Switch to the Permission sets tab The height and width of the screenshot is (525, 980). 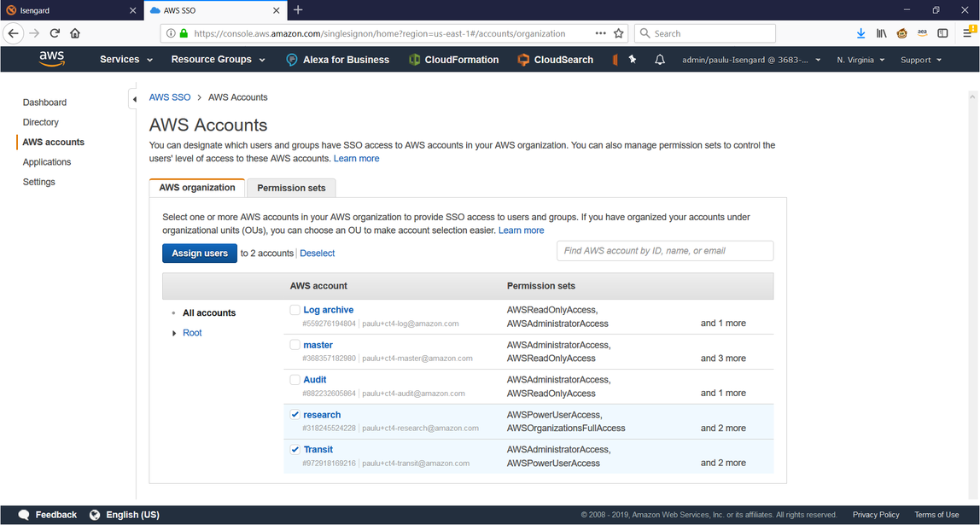pyautogui.click(x=291, y=188)
